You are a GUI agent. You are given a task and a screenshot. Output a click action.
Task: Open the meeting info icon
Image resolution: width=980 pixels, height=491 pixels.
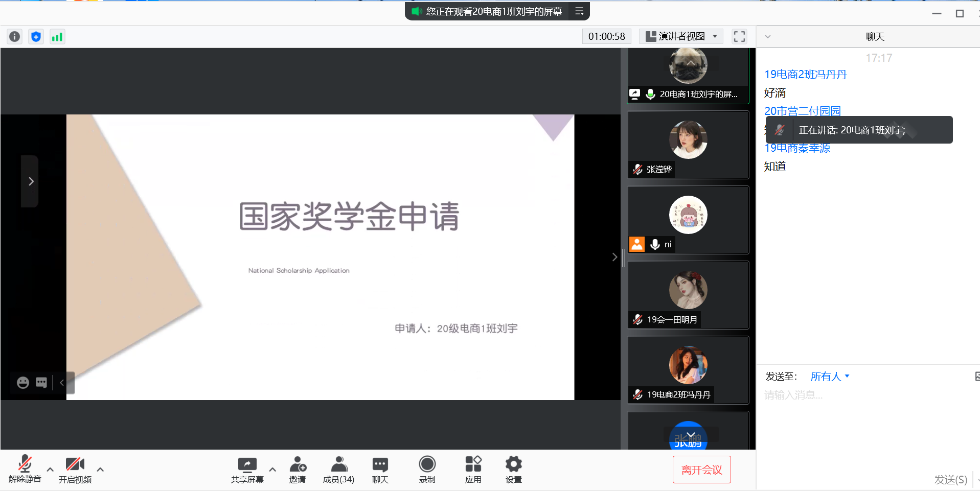[x=15, y=37]
